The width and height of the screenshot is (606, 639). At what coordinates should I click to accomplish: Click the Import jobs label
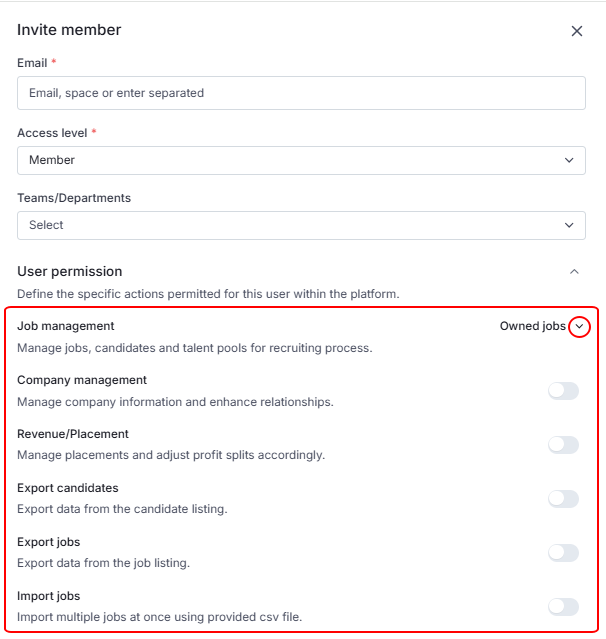49,596
